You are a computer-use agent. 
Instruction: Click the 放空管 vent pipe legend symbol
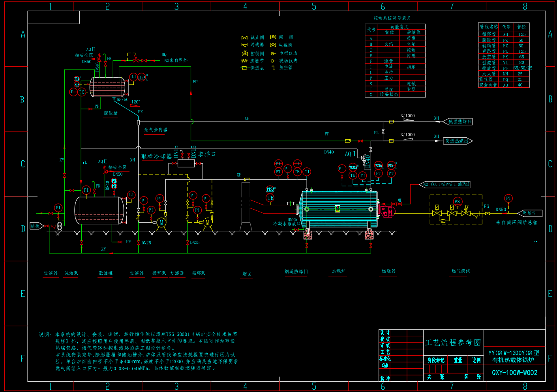pos(273,68)
